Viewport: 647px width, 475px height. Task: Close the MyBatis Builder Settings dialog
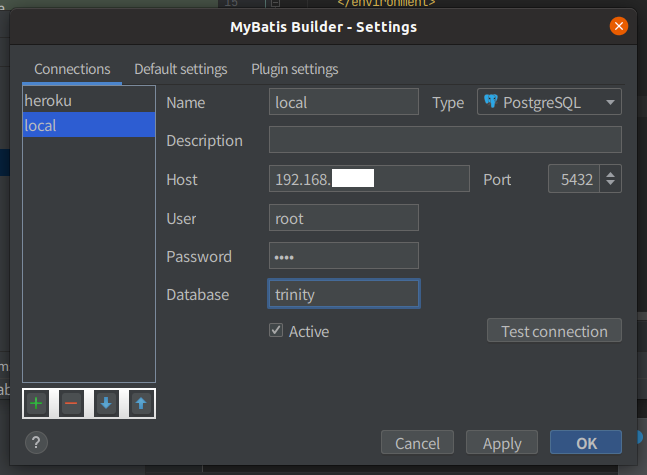point(619,26)
